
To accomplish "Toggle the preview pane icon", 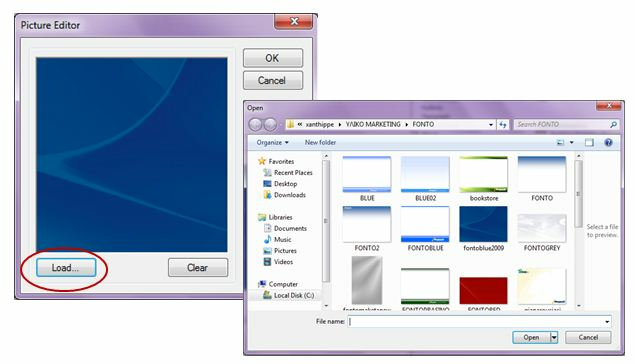I will [589, 143].
